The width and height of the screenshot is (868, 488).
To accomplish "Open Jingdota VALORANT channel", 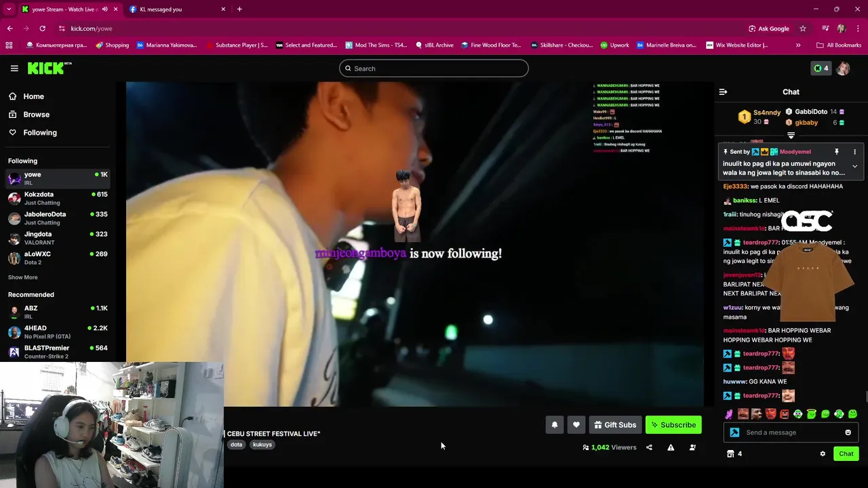I will 58,238.
